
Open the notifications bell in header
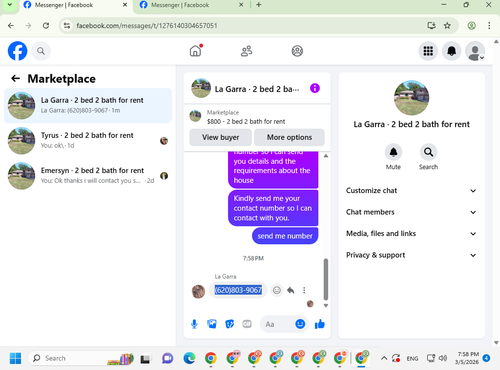[x=451, y=51]
